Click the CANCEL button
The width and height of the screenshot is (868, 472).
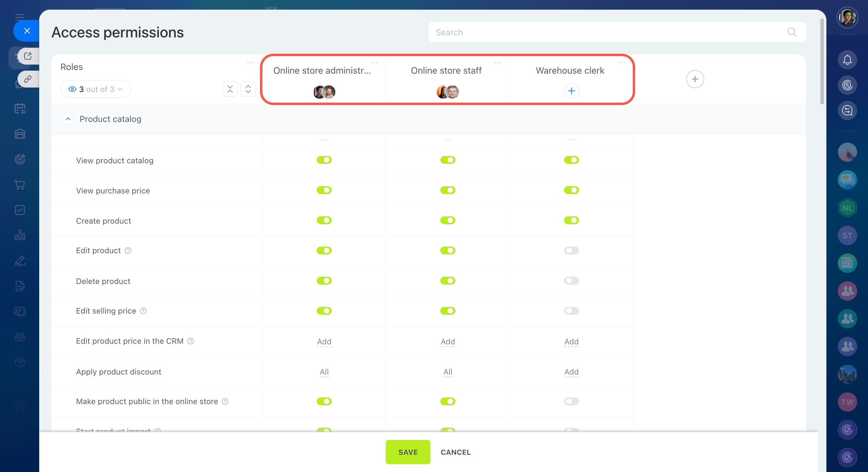tap(455, 452)
